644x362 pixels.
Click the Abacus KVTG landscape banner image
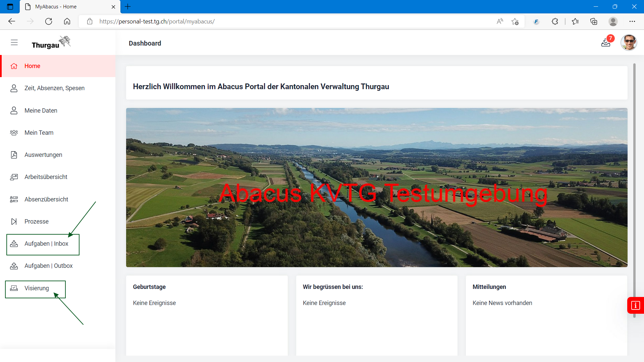tap(376, 187)
